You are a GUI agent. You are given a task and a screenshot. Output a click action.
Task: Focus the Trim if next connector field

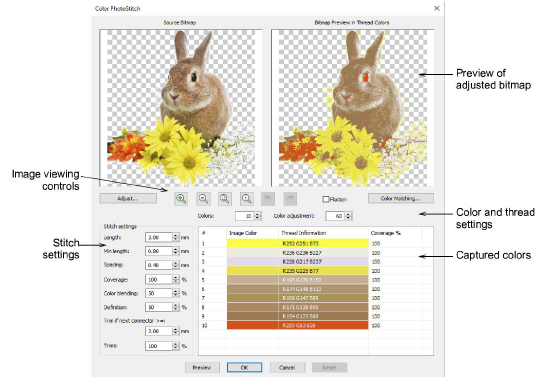point(159,331)
